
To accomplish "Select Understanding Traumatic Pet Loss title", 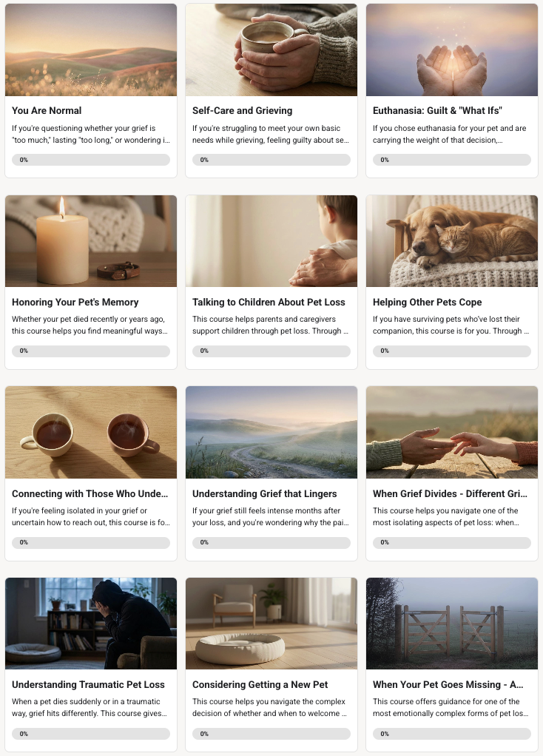I will click(x=88, y=685).
